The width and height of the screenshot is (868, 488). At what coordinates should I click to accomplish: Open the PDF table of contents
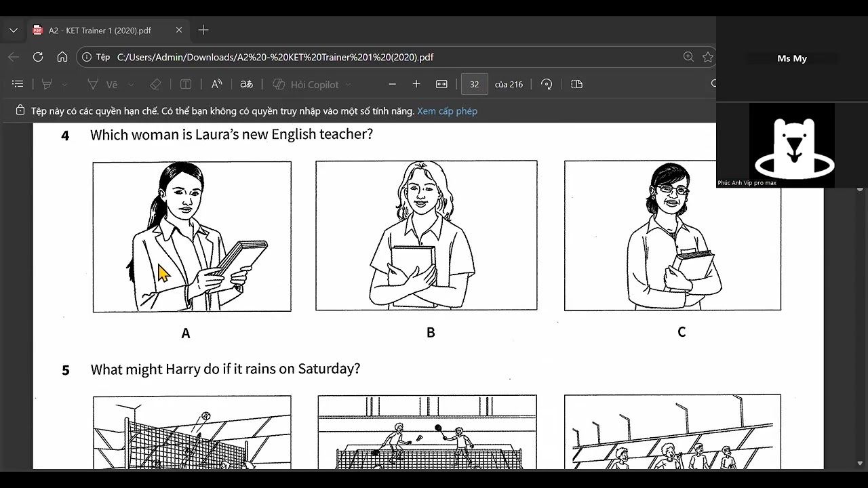tap(18, 84)
